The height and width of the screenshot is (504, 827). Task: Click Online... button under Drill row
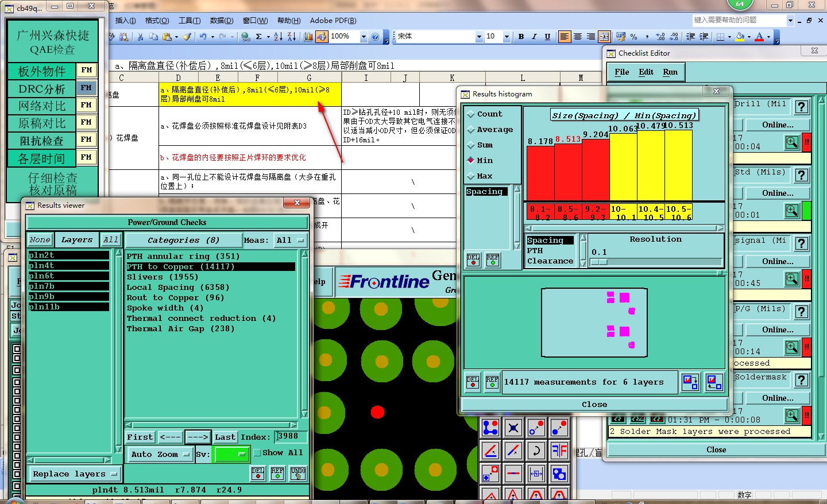point(778,125)
